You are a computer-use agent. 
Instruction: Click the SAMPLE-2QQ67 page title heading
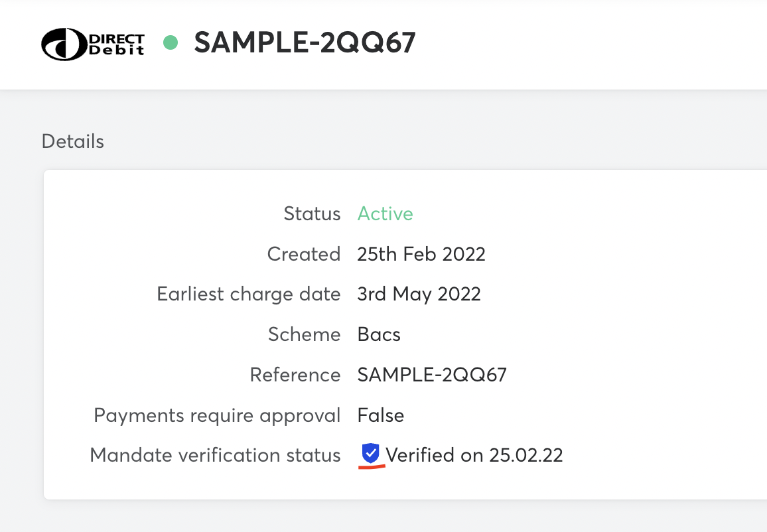point(305,43)
